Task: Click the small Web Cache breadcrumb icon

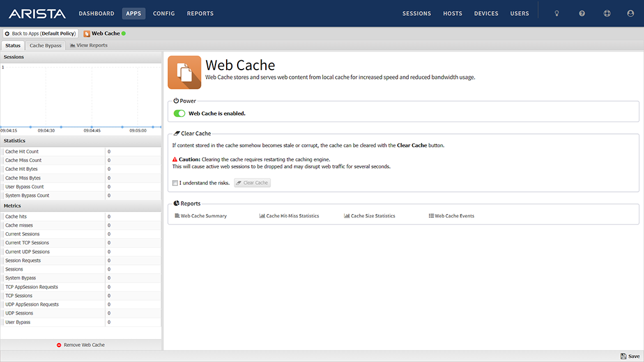Action: [x=87, y=34]
